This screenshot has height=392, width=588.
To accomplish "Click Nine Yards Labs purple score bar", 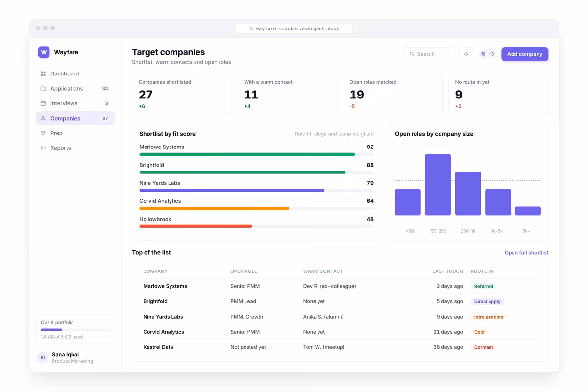I will point(232,190).
